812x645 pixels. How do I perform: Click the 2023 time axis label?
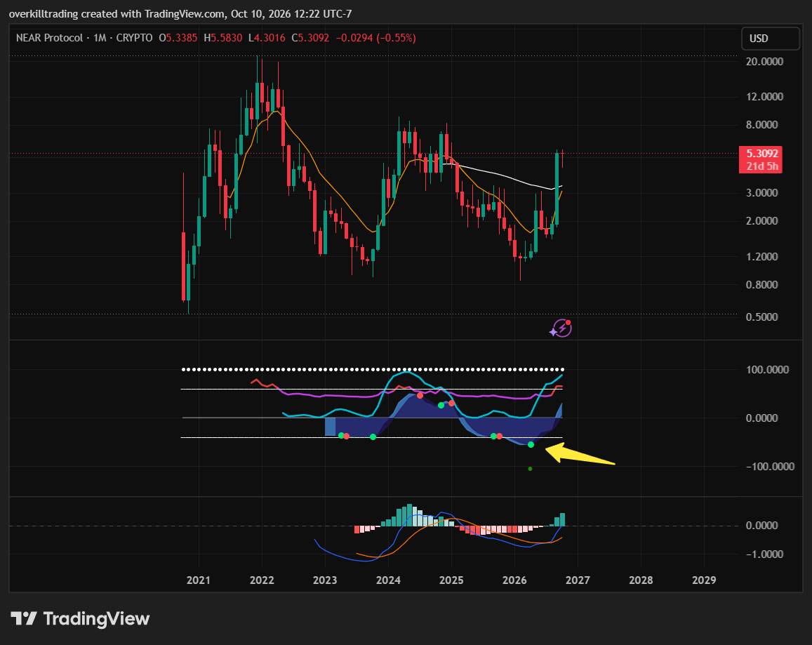click(325, 580)
